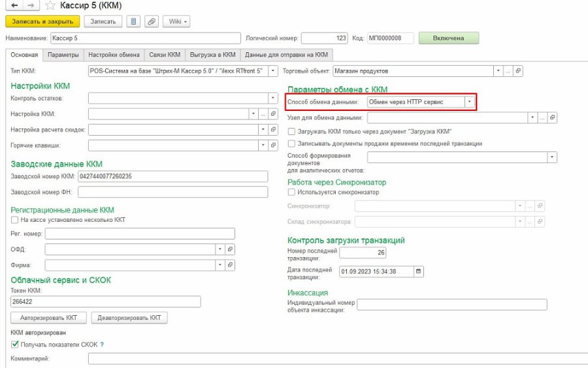Click Токен ККМ field 266422
This screenshot has height=368, width=588.
pos(106,301)
